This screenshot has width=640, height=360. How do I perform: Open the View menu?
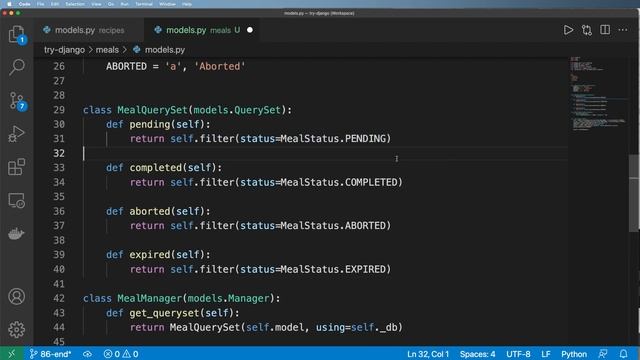tap(96, 4)
